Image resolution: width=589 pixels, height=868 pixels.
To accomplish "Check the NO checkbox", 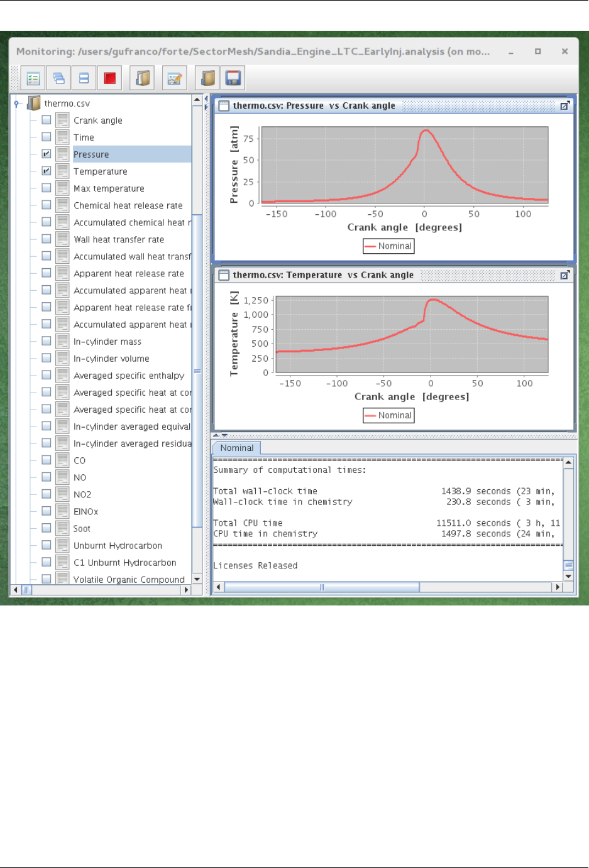I will pyautogui.click(x=47, y=477).
